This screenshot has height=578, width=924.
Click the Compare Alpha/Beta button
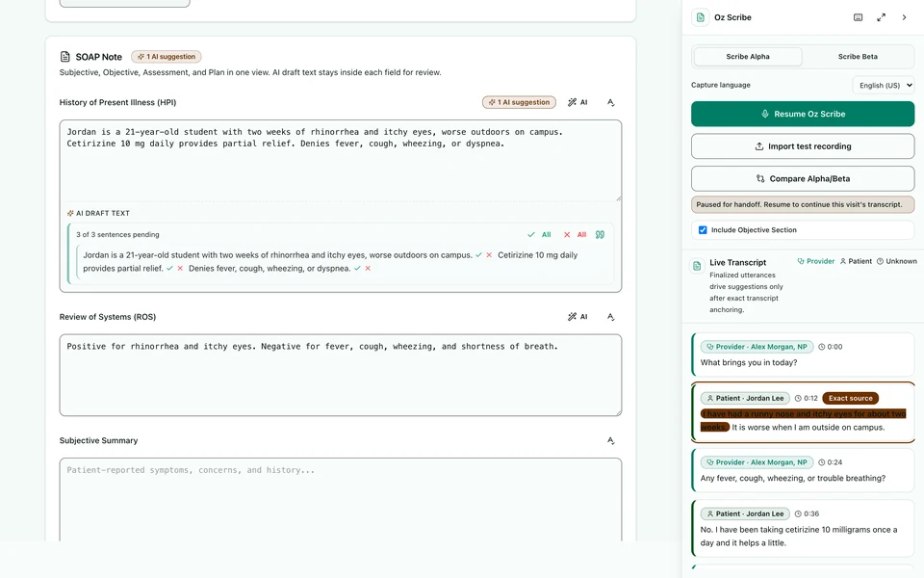803,179
